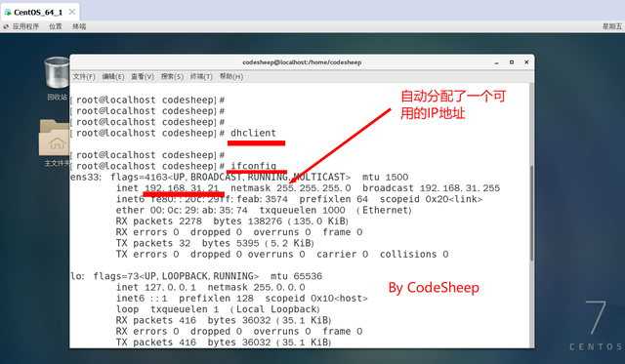The height and width of the screenshot is (364, 625).
Task: Open the 位置 places menu
Action: coord(56,26)
